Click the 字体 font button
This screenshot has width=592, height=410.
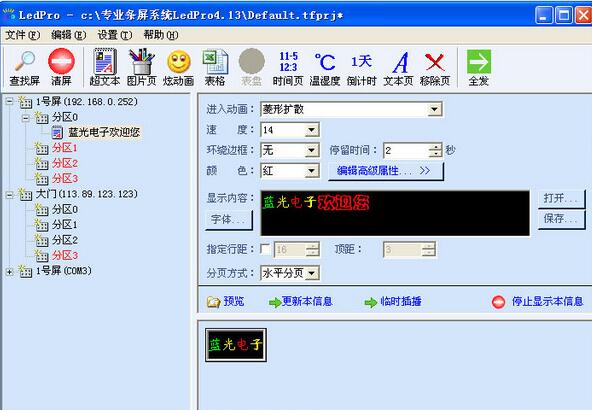[x=229, y=219]
